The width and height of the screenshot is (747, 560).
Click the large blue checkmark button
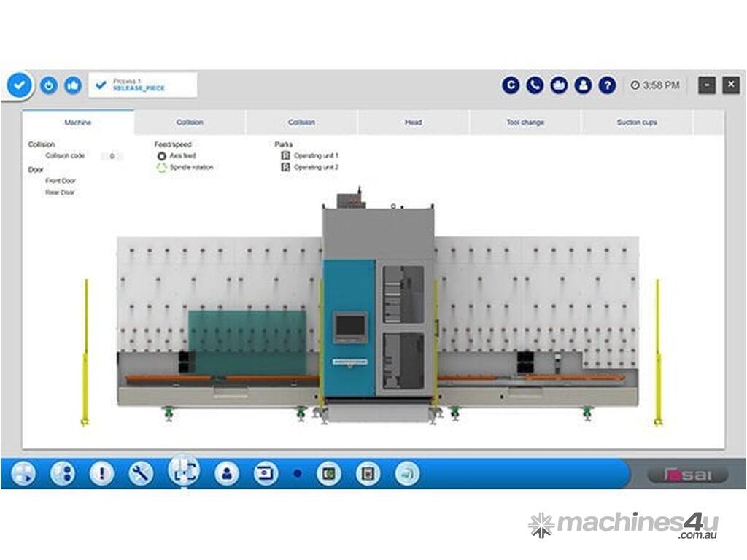[x=20, y=85]
